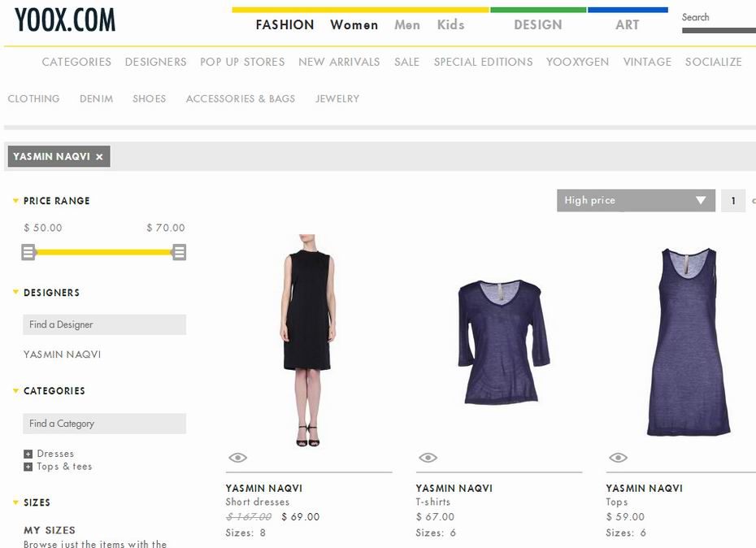Screen dimensions: 756x548
Task: Open the black short dress photo
Action: pos(308,340)
